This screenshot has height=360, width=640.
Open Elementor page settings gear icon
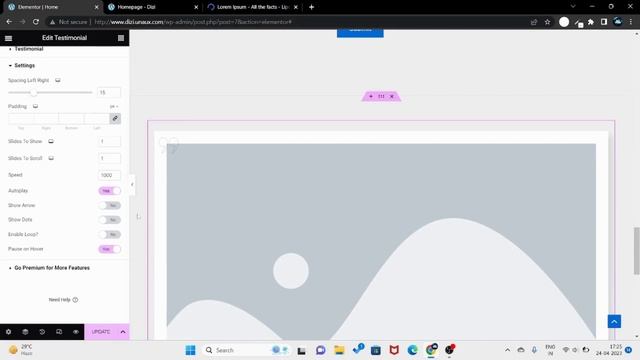coord(9,332)
